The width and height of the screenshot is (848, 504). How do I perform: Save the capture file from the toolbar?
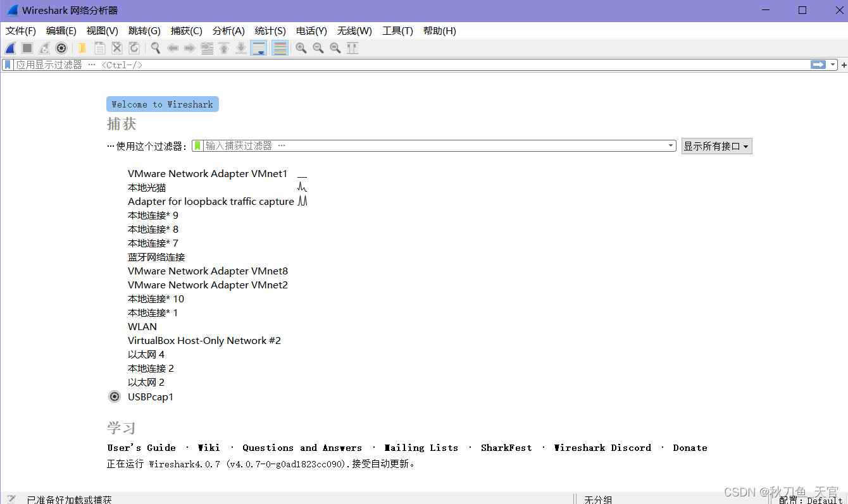99,48
